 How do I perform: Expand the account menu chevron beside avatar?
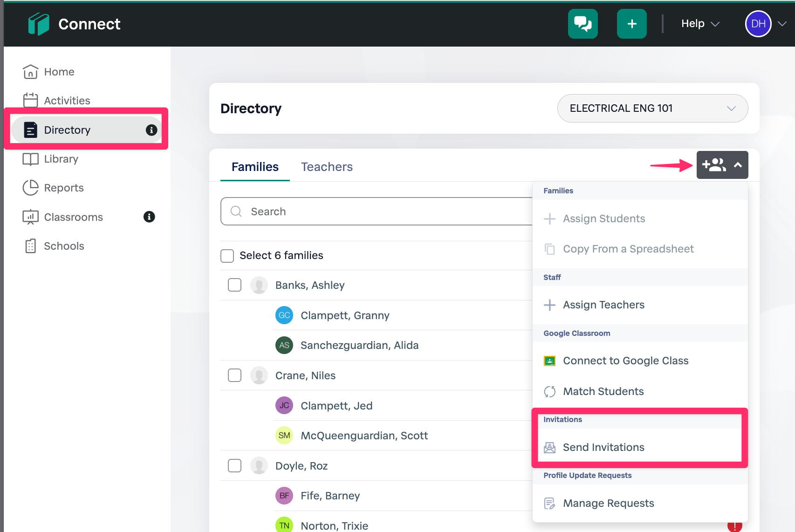point(782,24)
